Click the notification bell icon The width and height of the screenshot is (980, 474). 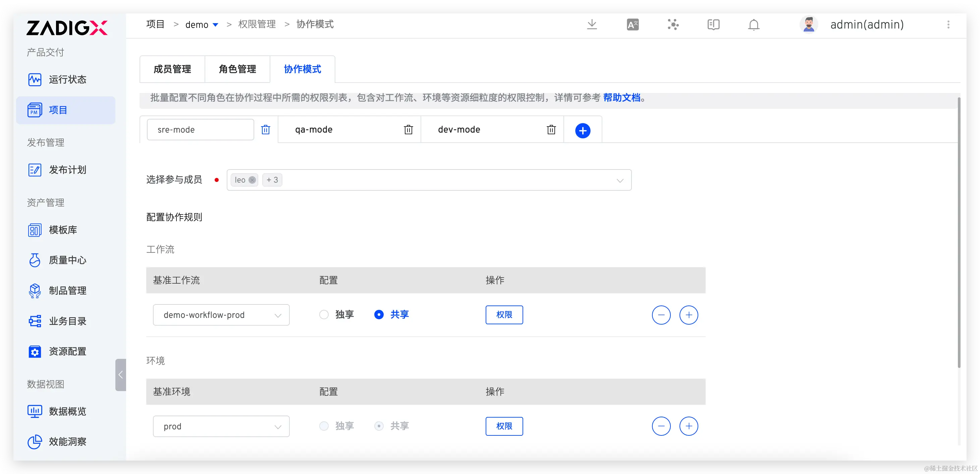click(x=753, y=25)
